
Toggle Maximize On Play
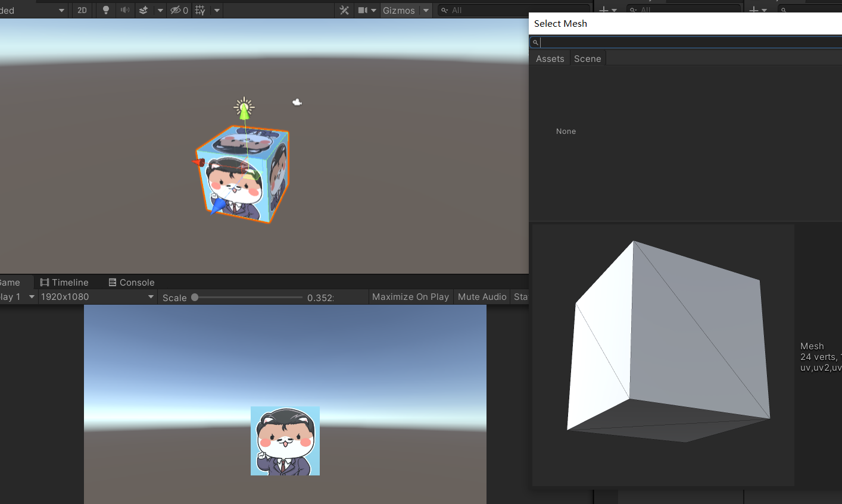[x=410, y=296]
